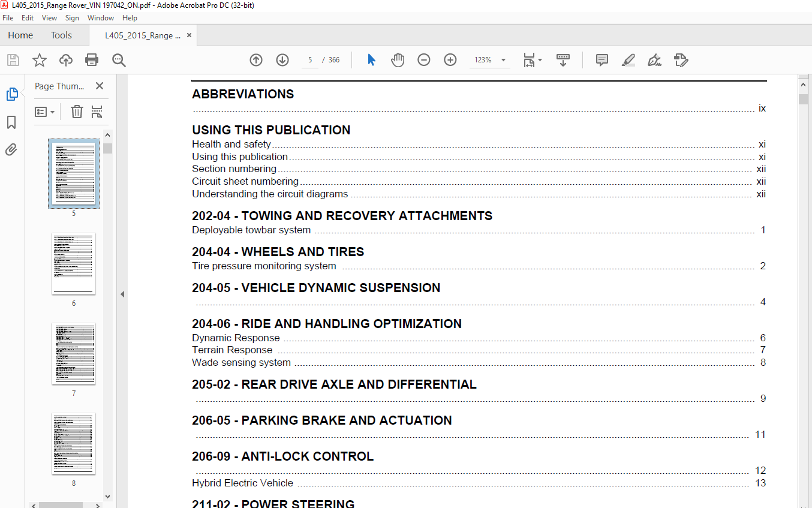The width and height of the screenshot is (812, 508).
Task: Open the Window menu
Action: (x=101, y=18)
